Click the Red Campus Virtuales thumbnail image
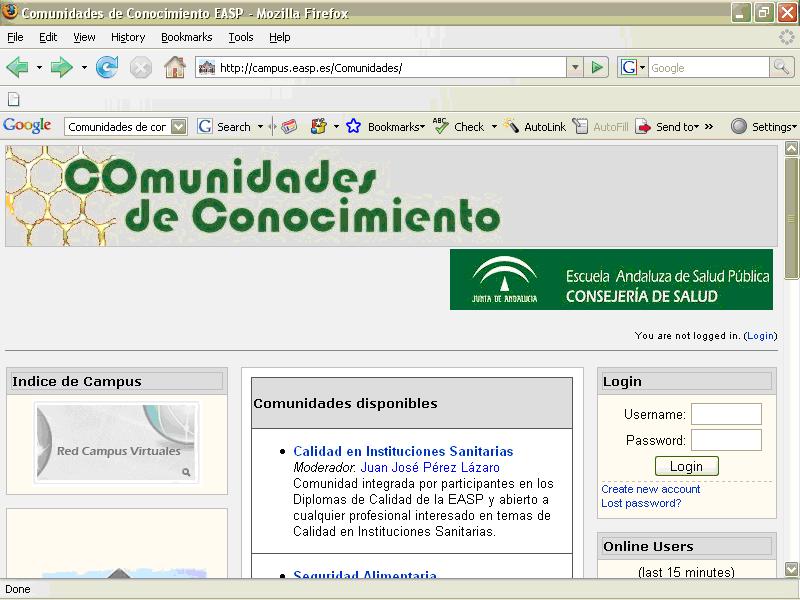Screen dimensions: 800x600 tap(116, 442)
